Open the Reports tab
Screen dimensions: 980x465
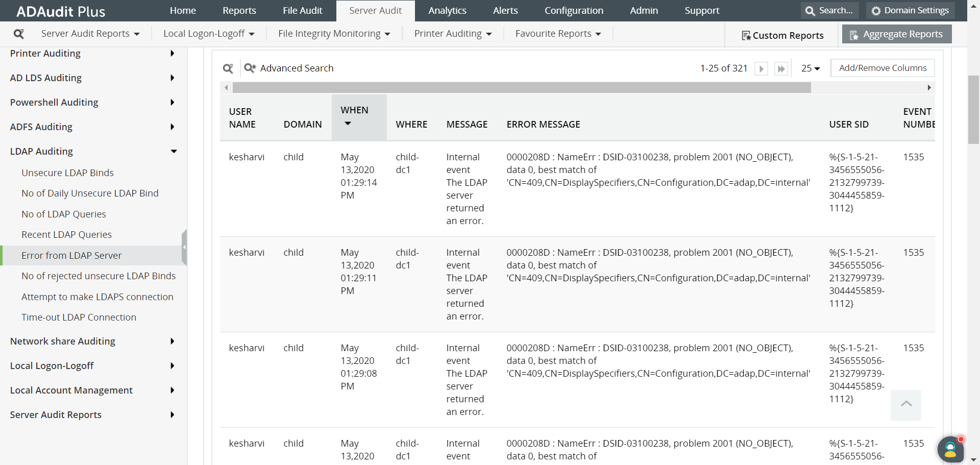[x=239, y=11]
